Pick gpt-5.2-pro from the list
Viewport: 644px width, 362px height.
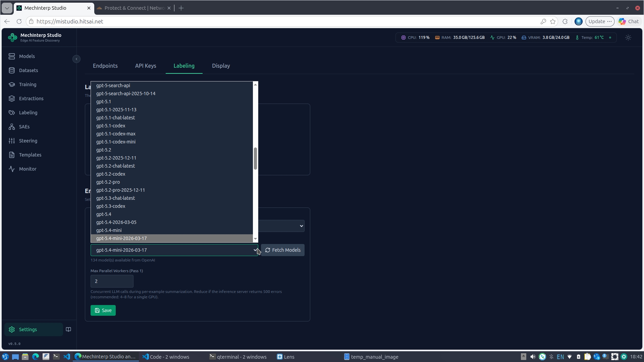point(172,182)
